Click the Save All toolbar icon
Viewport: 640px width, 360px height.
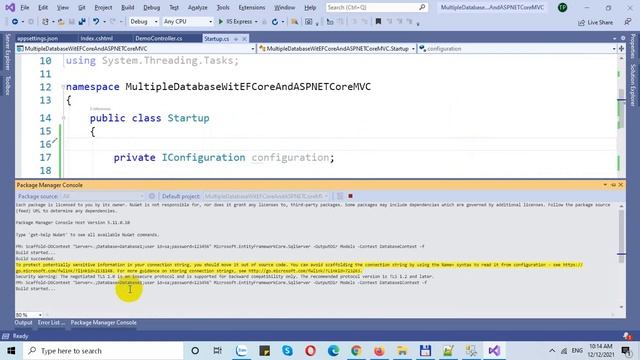pyautogui.click(x=82, y=22)
